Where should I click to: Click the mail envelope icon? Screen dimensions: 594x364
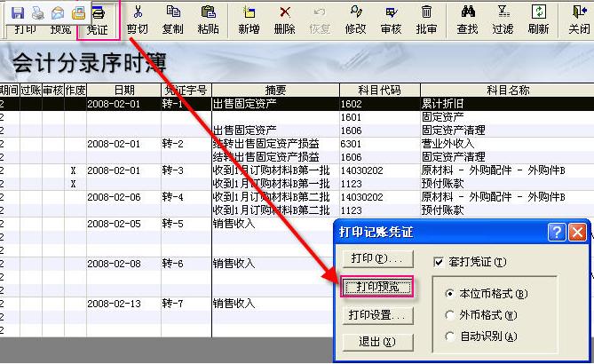[58, 13]
